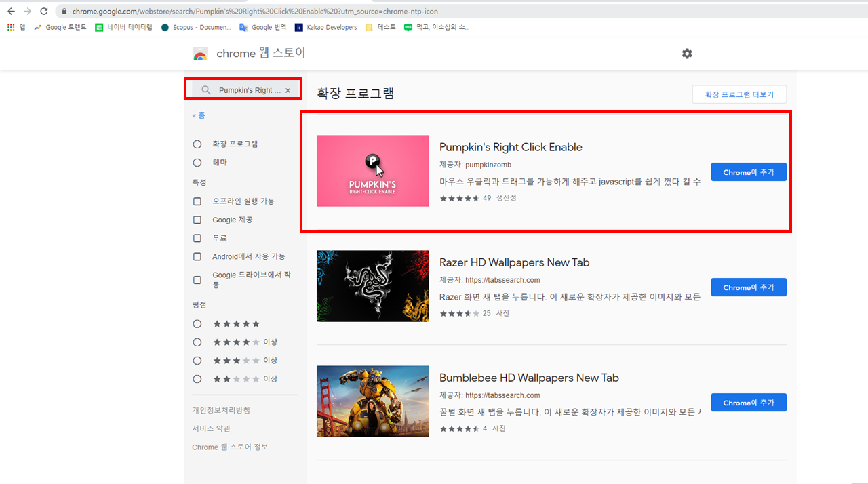Open the Google 트렌드 bookmark
This screenshot has width=868, height=484.
tap(60, 27)
